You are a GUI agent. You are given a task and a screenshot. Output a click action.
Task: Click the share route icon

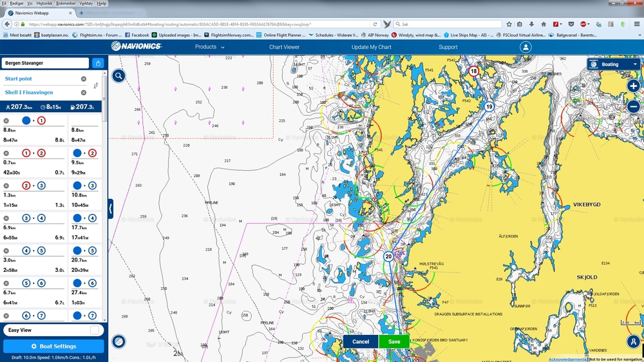point(98,63)
